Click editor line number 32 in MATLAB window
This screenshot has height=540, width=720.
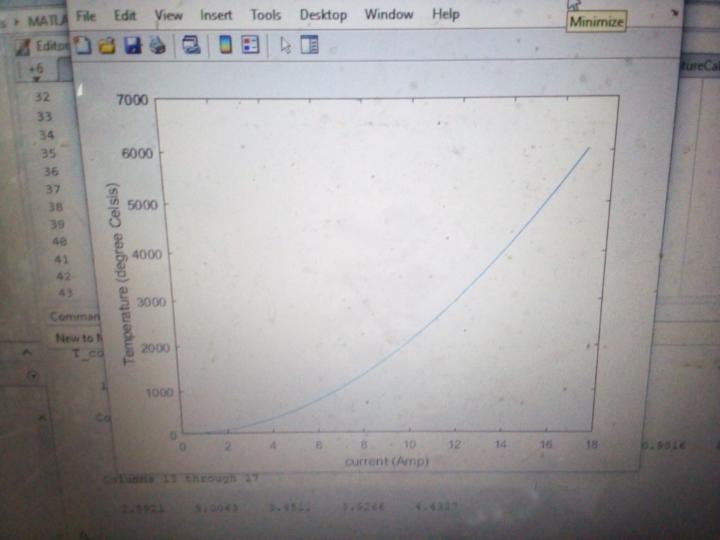(x=42, y=97)
